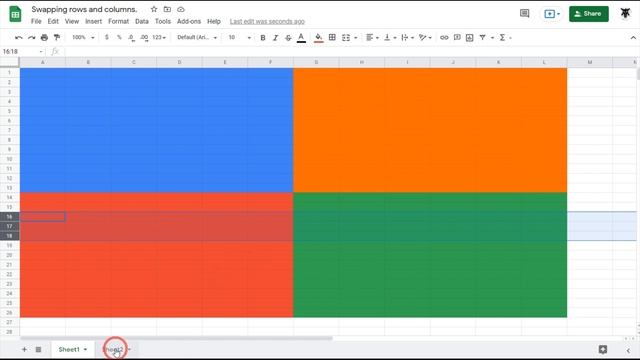Image resolution: width=640 pixels, height=360 pixels.
Task: Open the font family dropdown
Action: point(197,38)
